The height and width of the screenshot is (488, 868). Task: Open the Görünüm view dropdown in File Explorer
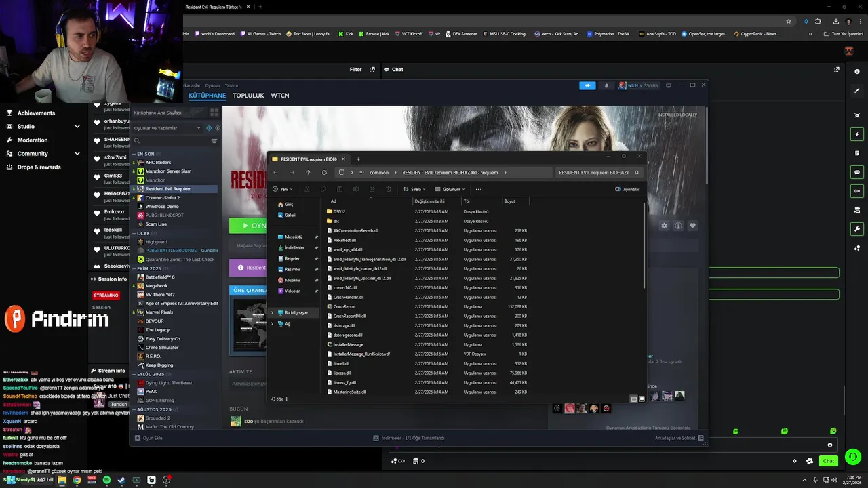(450, 189)
